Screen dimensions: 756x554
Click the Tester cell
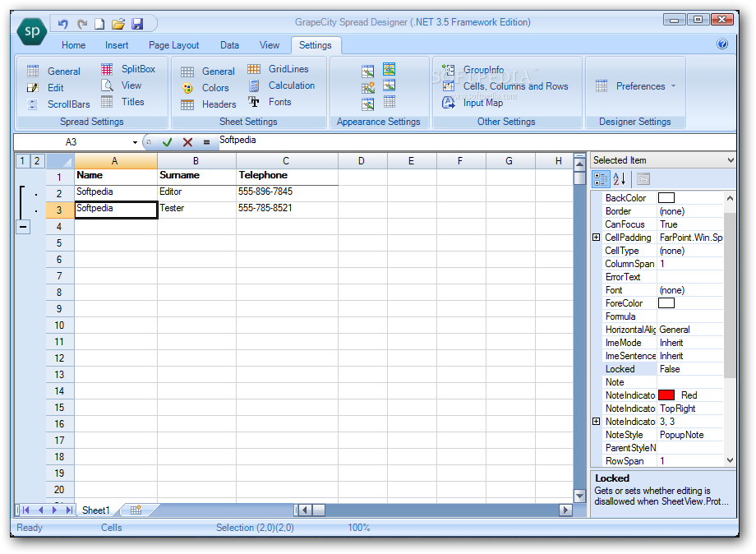click(x=196, y=209)
